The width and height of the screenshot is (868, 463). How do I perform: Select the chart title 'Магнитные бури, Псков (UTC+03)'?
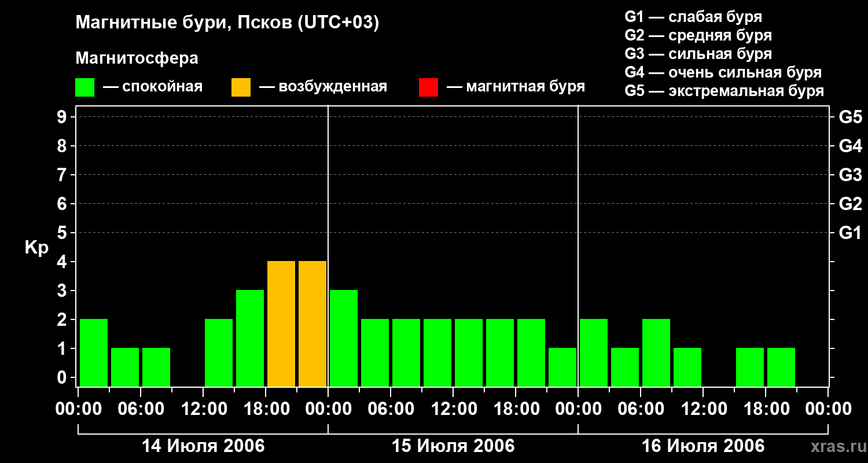tap(227, 23)
